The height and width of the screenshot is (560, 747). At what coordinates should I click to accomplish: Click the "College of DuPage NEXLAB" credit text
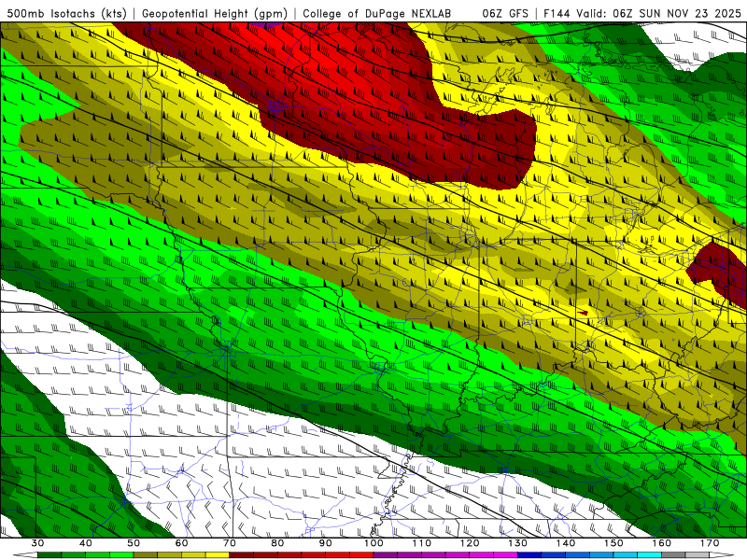pyautogui.click(x=377, y=13)
